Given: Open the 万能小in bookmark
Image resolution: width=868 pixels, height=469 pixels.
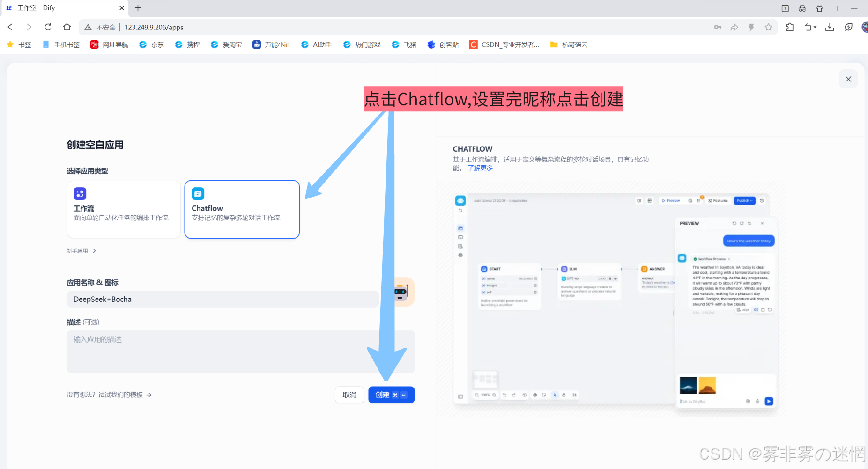Looking at the screenshot, I should [271, 44].
